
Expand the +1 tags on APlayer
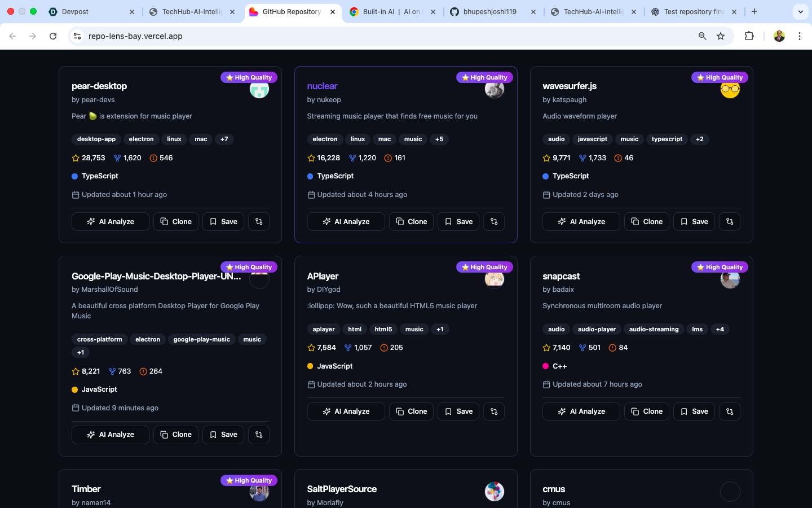click(x=440, y=330)
